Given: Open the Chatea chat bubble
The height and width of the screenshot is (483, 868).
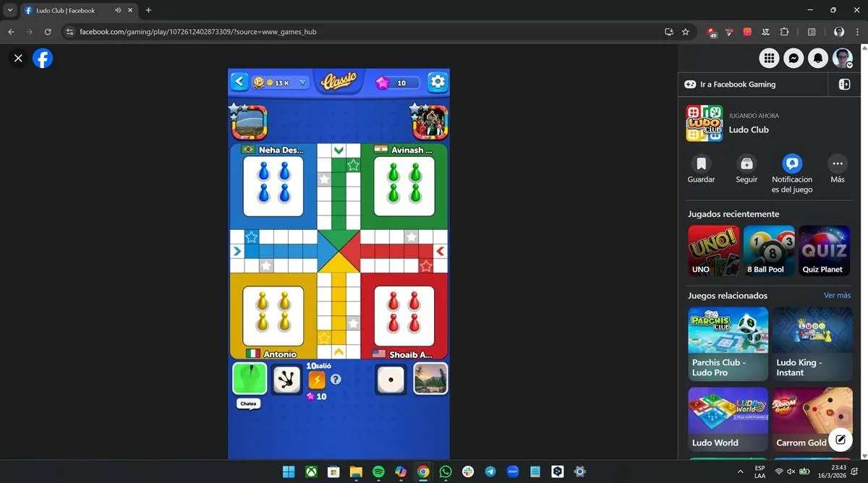Looking at the screenshot, I should (248, 404).
